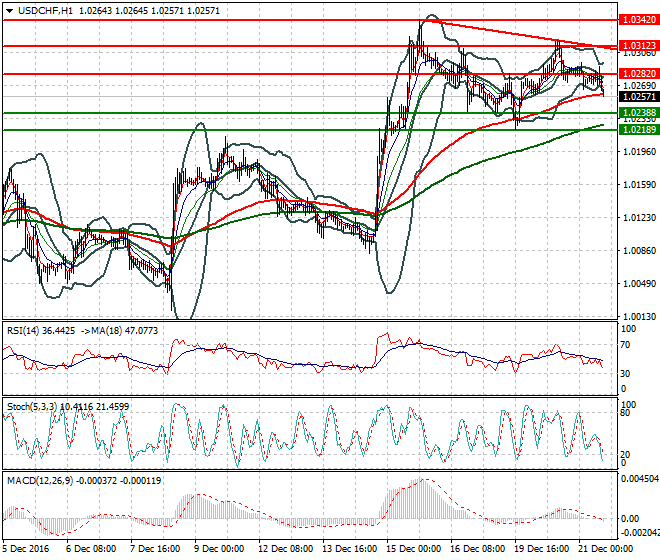Screen dimensions: 660x560
Task: Click the Stochastic 80 level scale value
Action: point(626,413)
